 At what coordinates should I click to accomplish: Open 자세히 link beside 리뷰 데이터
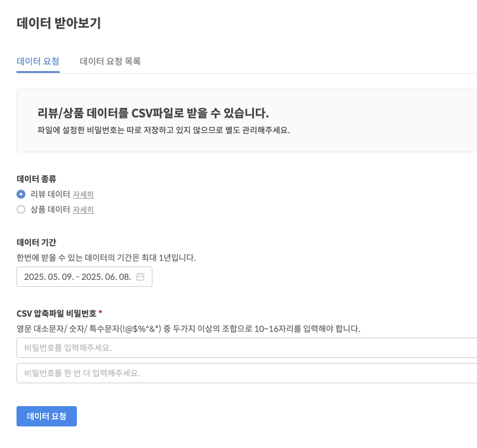coord(83,194)
